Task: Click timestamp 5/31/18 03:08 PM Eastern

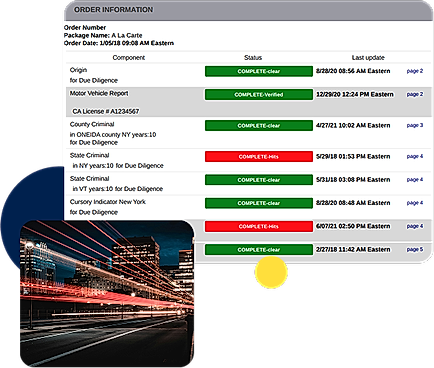Action: point(353,180)
